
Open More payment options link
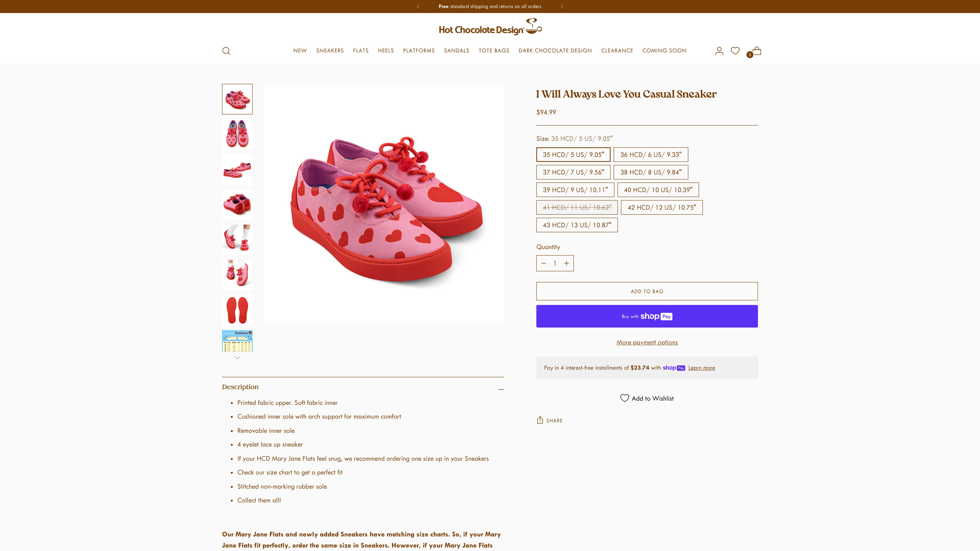pyautogui.click(x=647, y=342)
